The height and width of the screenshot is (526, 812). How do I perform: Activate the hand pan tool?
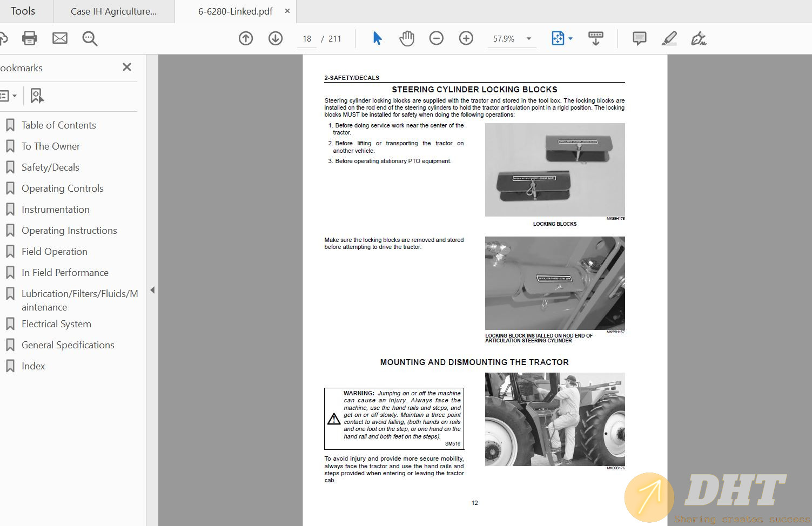pos(407,38)
